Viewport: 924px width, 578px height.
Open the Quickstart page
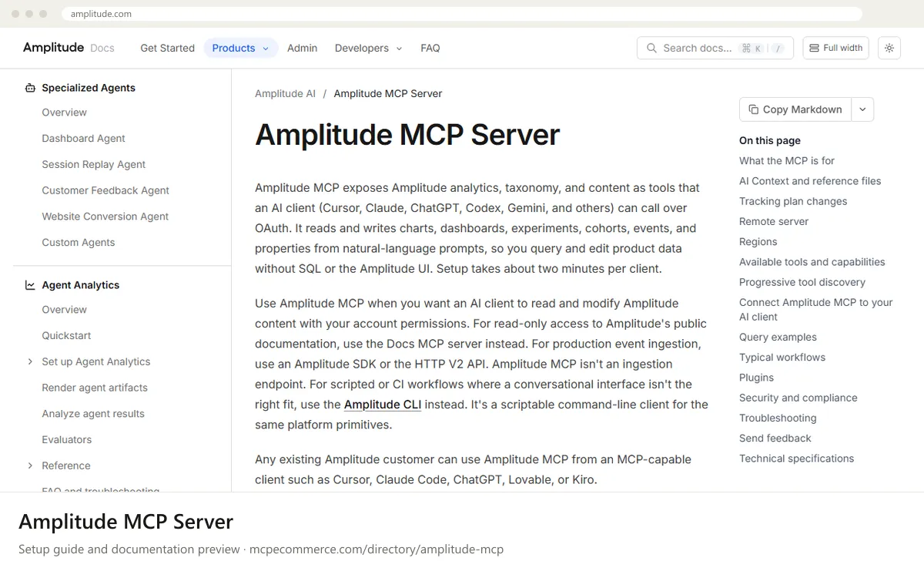click(66, 336)
